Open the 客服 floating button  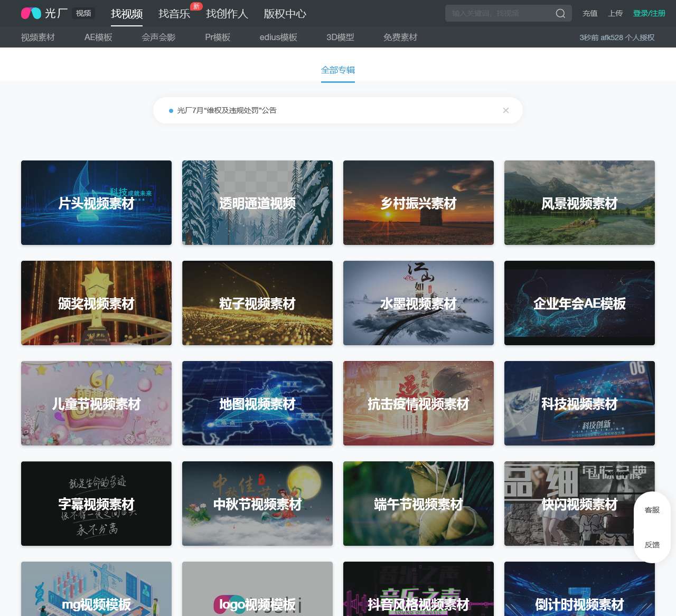click(652, 510)
